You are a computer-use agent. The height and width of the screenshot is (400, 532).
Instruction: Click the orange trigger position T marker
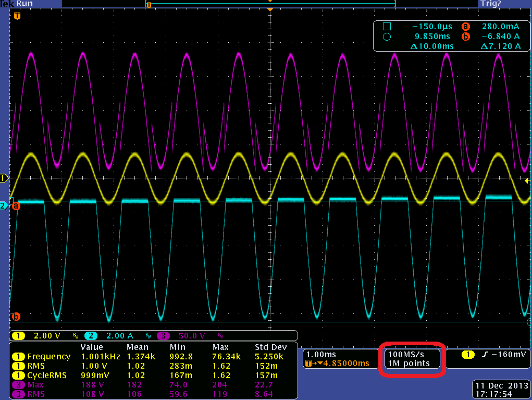(17, 16)
